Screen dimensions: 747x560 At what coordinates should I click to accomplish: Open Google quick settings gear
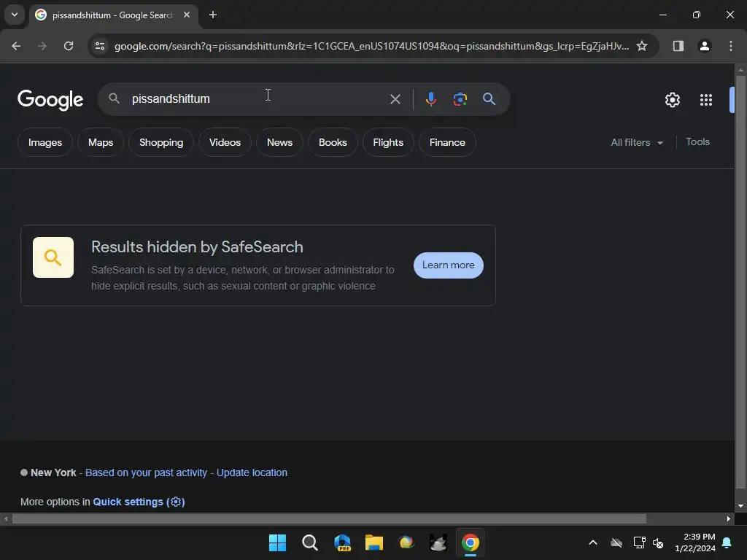672,100
